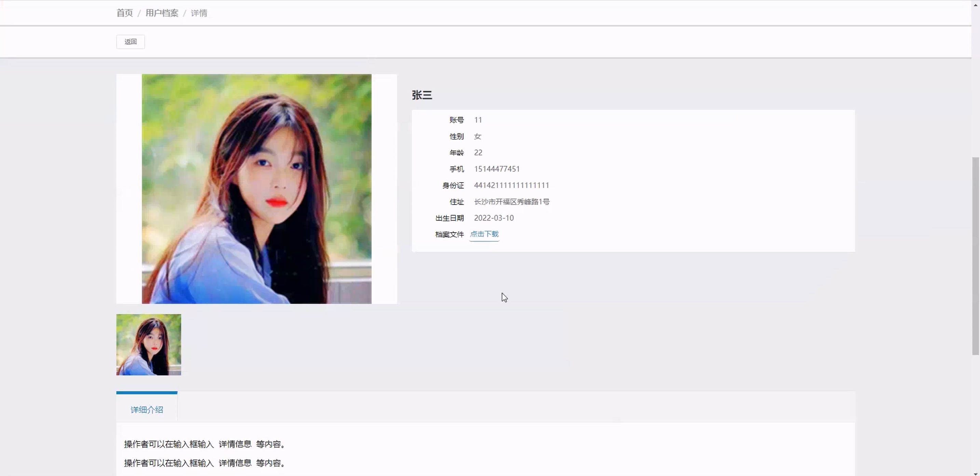Click the 档案文件 label

pyautogui.click(x=450, y=235)
